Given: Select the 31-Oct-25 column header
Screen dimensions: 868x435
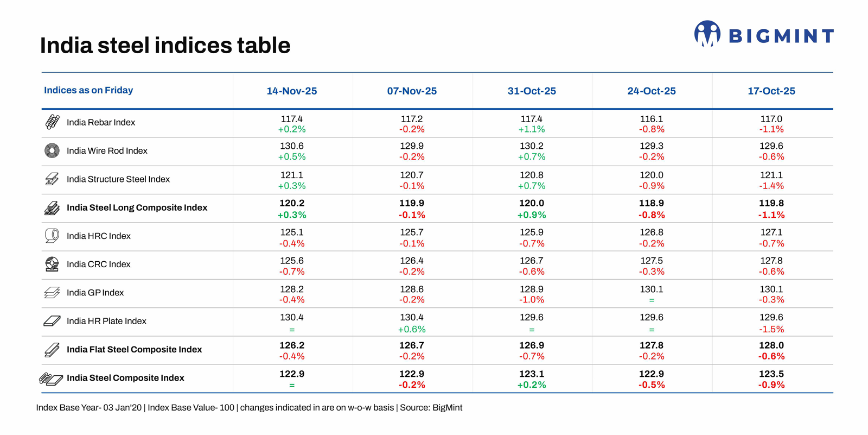Looking at the screenshot, I should (x=532, y=91).
